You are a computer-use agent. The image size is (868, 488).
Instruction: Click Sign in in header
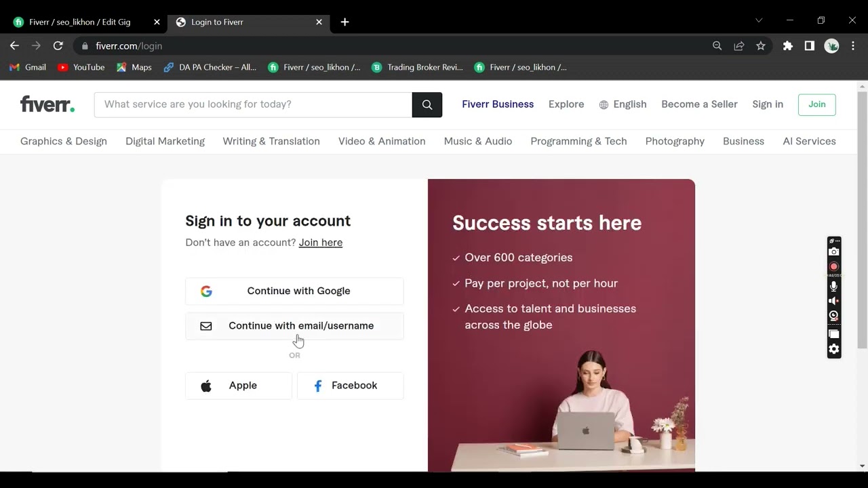click(768, 104)
